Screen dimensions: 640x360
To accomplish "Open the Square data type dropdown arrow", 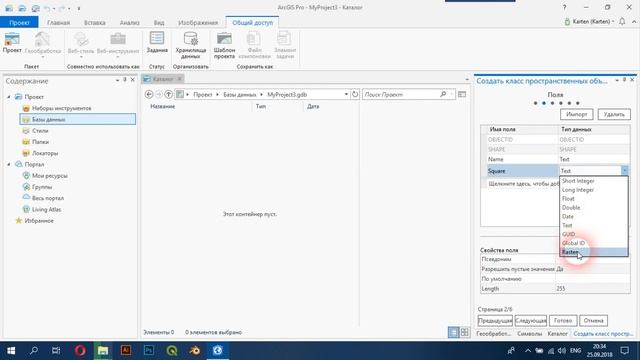I will pyautogui.click(x=624, y=171).
